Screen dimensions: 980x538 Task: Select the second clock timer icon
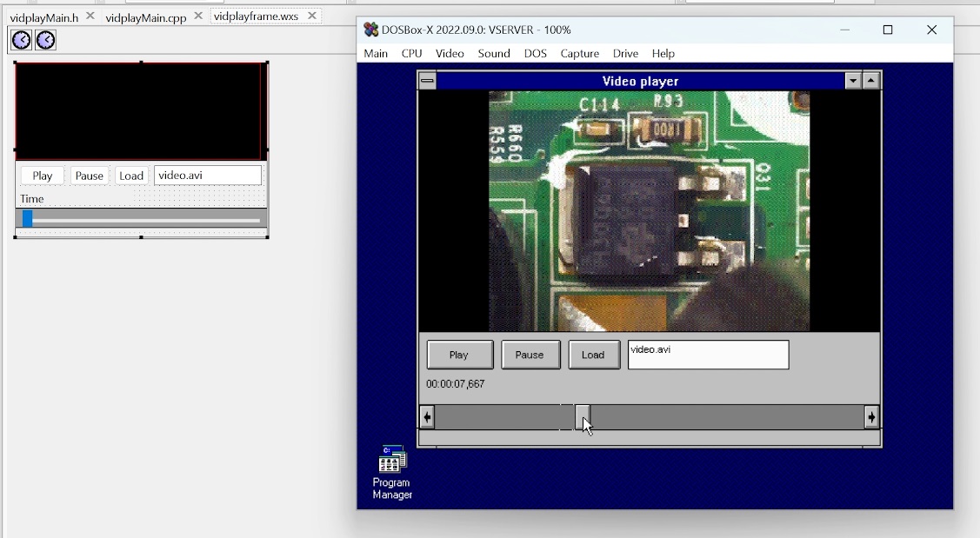[x=45, y=40]
